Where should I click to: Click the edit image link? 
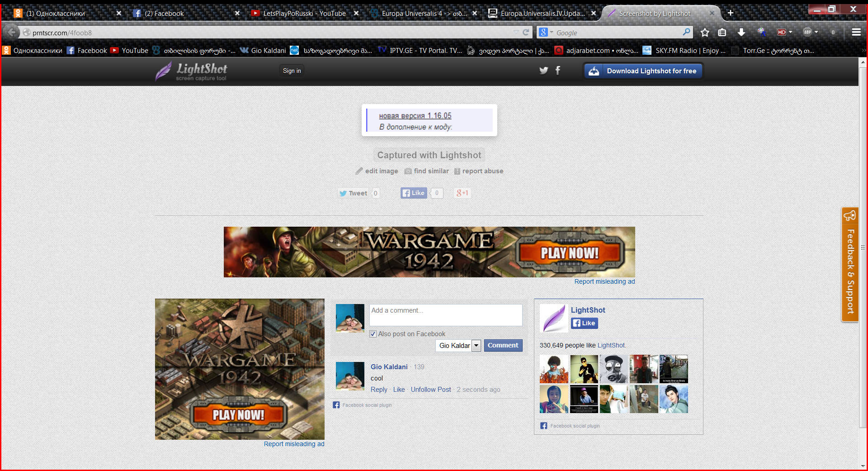pyautogui.click(x=377, y=171)
